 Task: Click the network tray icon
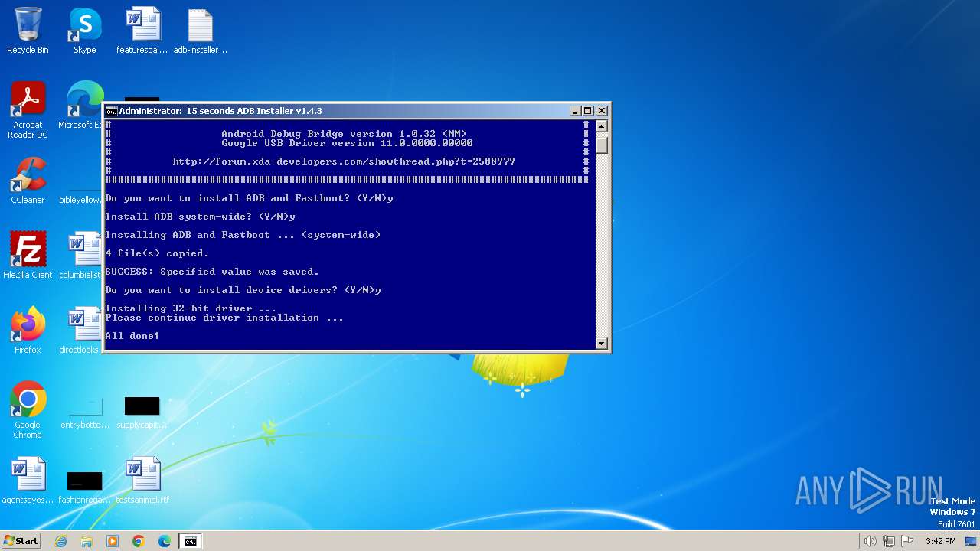(889, 541)
